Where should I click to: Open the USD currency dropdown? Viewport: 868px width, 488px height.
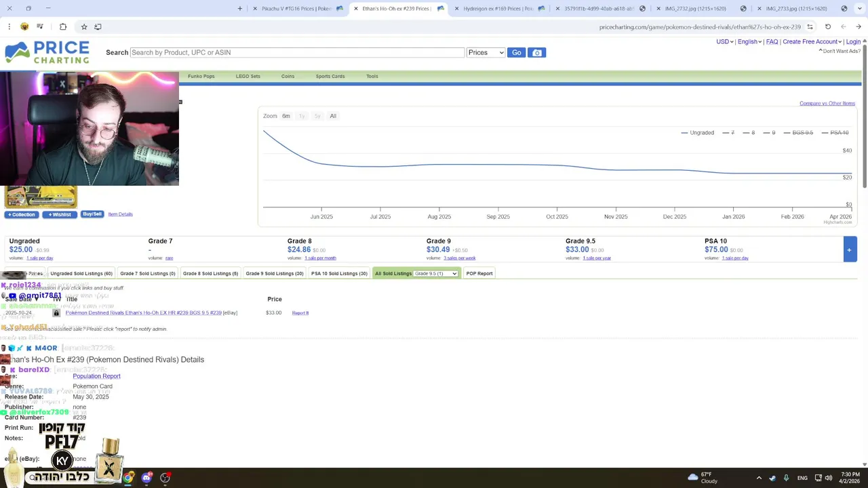[x=724, y=42]
